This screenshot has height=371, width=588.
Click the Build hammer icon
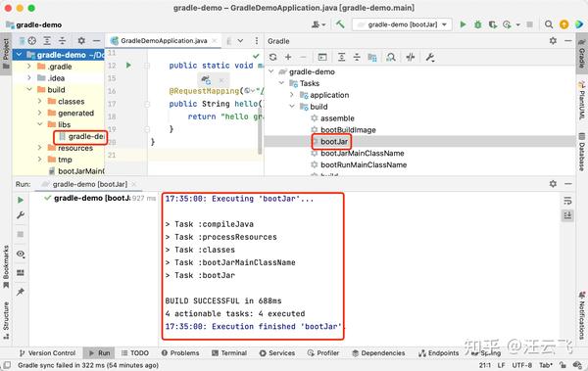pyautogui.click(x=340, y=24)
